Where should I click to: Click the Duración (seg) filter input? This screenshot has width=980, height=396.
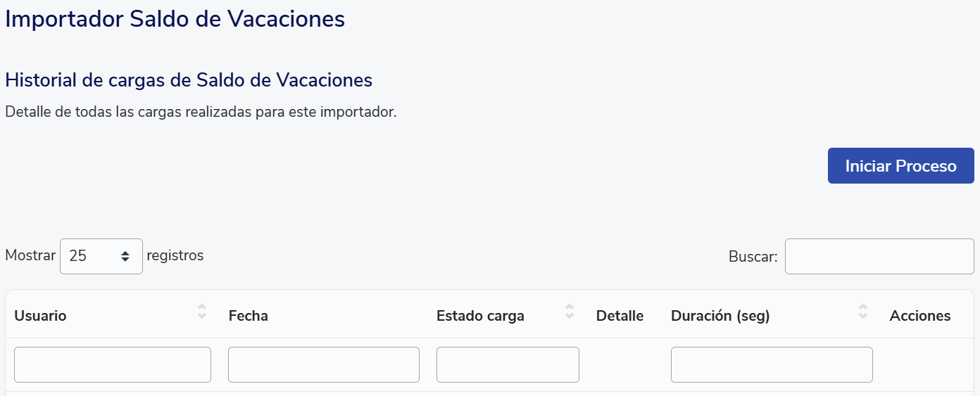(x=772, y=364)
